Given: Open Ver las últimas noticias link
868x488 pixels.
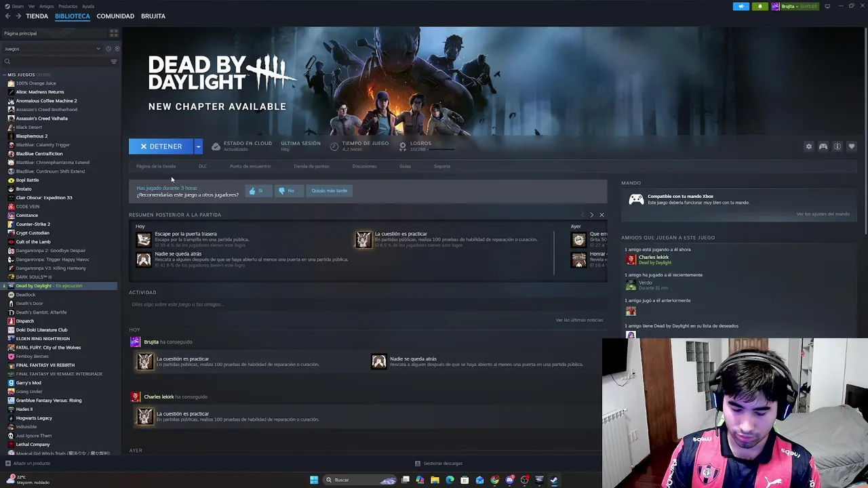Looking at the screenshot, I should 579,320.
